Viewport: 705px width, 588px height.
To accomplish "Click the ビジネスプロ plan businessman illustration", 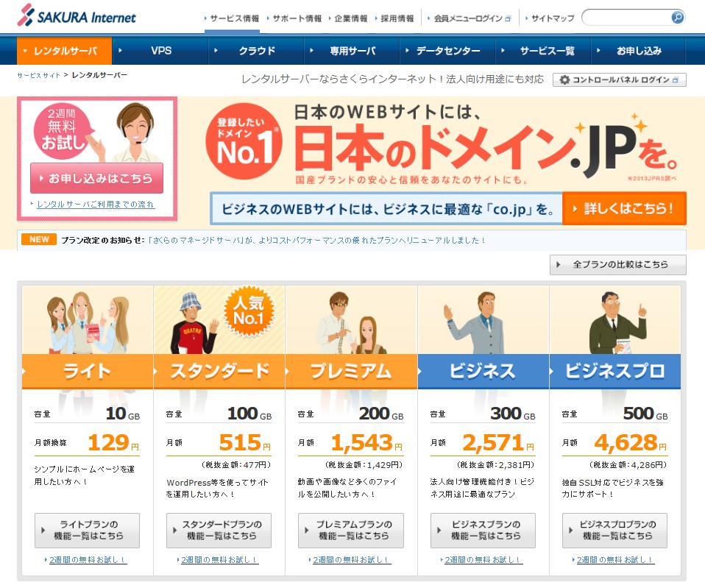I will [617, 322].
